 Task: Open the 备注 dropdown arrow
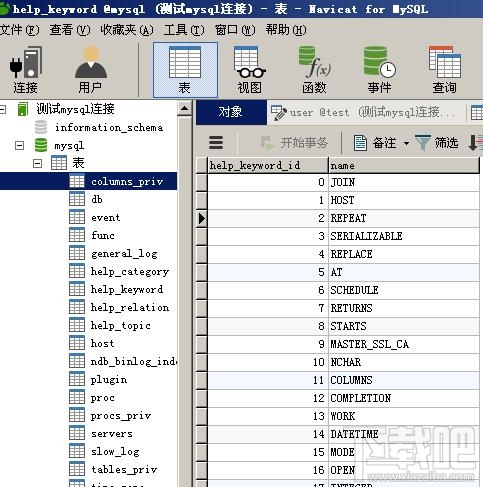(x=406, y=144)
